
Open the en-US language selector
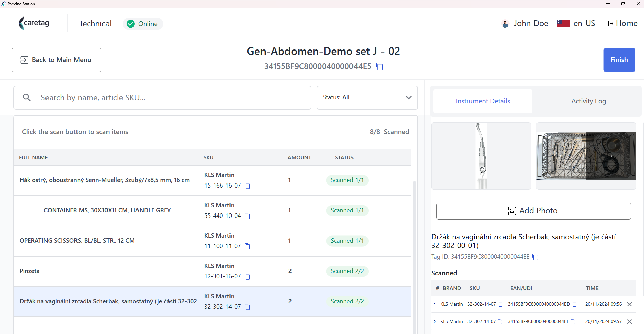pos(576,23)
